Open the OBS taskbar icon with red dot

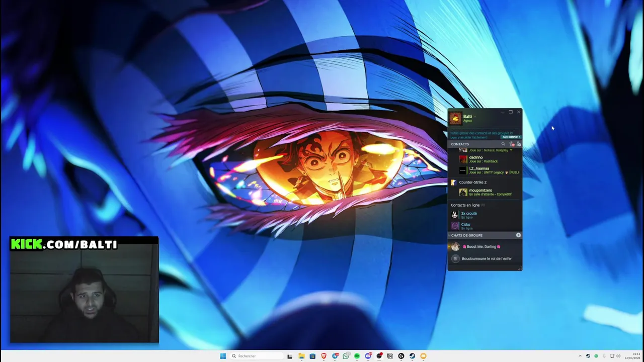379,356
